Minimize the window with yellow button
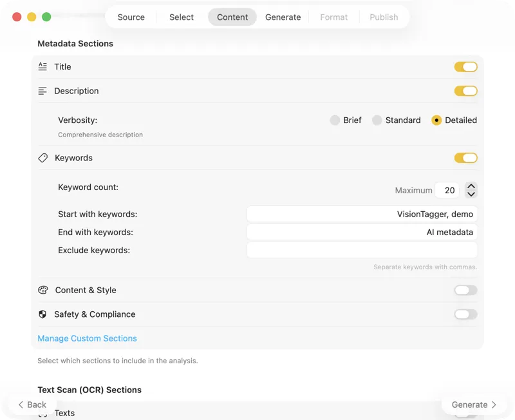 point(32,17)
